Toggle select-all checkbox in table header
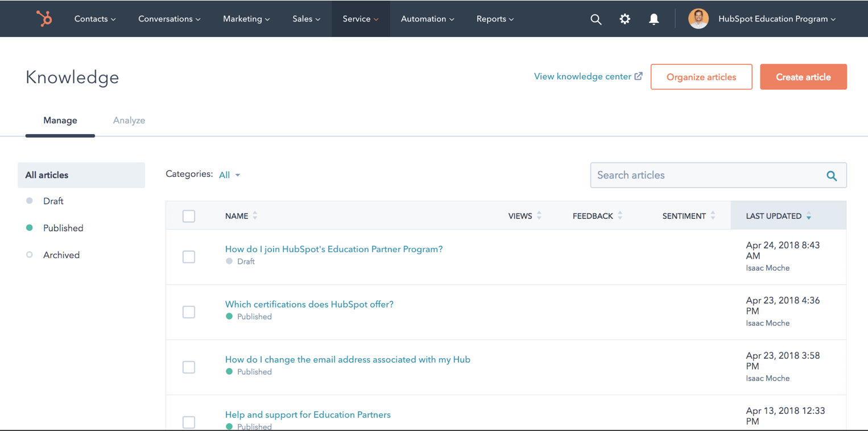868x431 pixels. [189, 216]
